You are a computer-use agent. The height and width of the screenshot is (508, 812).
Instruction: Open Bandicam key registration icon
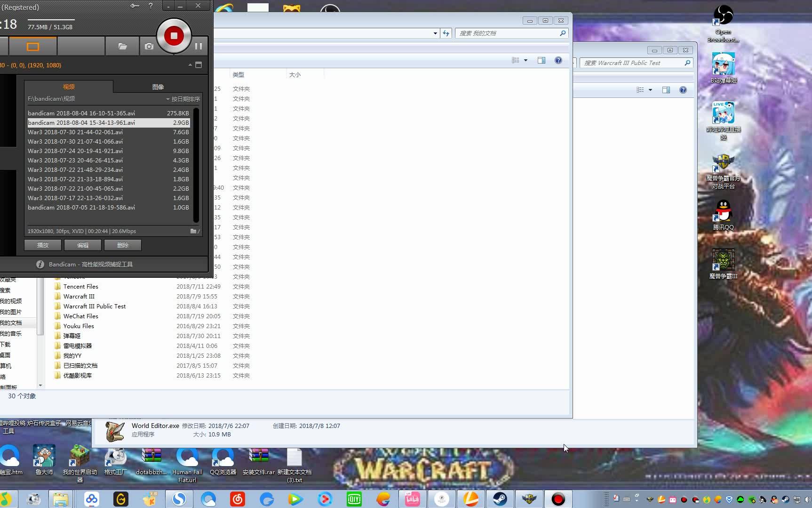135,6
